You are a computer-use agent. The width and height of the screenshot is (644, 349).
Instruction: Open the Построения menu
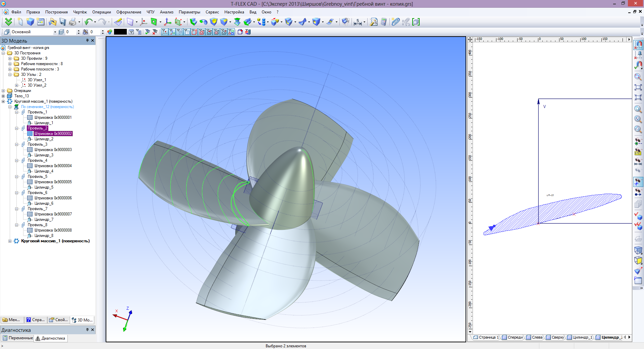56,12
